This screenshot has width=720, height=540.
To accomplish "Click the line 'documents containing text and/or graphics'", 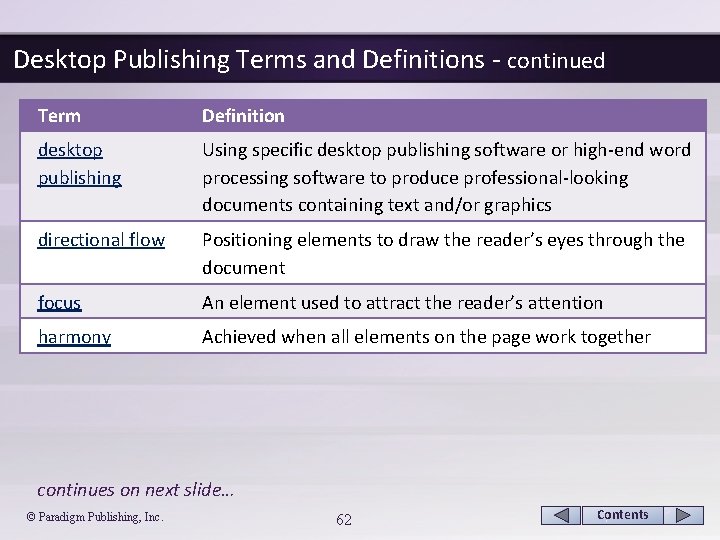I will tap(377, 205).
